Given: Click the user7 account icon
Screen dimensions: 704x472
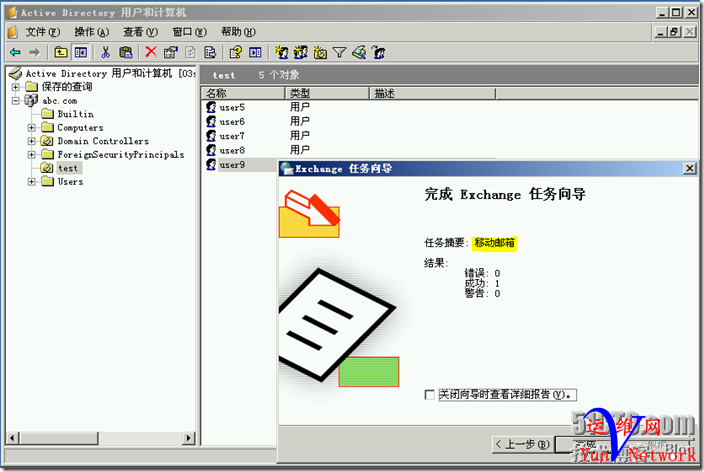Looking at the screenshot, I should (211, 136).
